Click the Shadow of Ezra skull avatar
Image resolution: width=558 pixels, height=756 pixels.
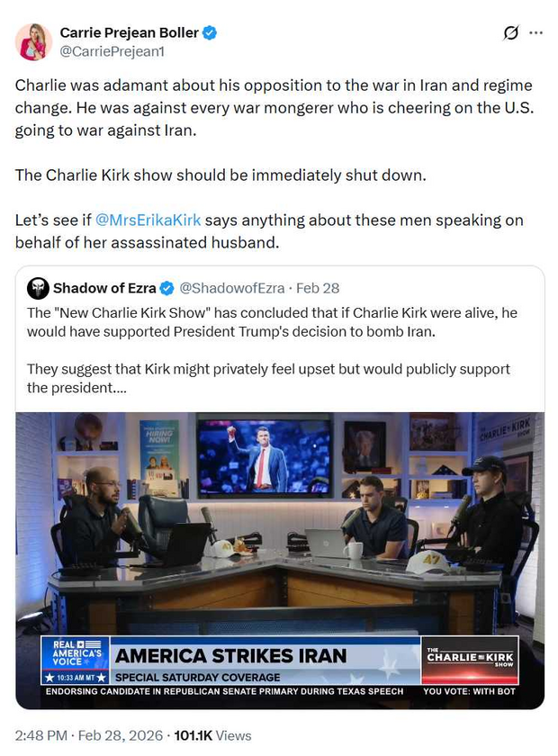tap(38, 288)
